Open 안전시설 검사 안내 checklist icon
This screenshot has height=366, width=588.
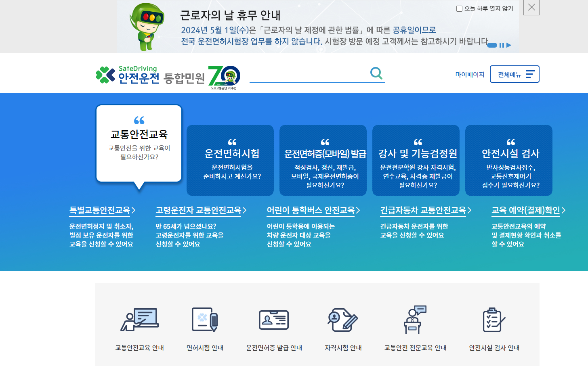coord(493,319)
